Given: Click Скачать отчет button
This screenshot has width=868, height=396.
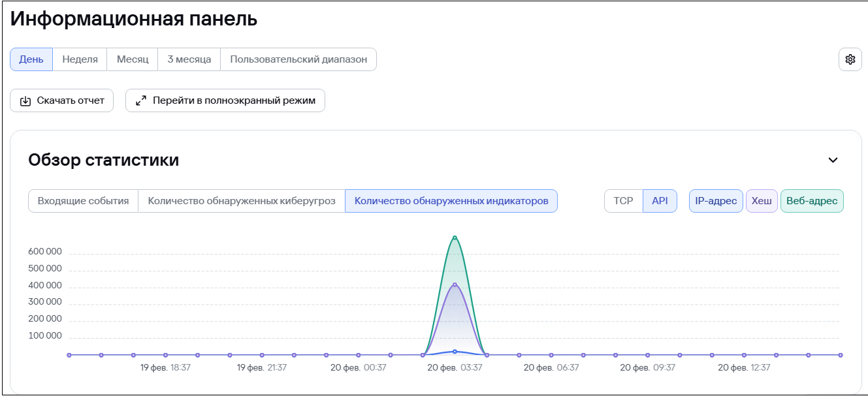Looking at the screenshot, I should (62, 101).
